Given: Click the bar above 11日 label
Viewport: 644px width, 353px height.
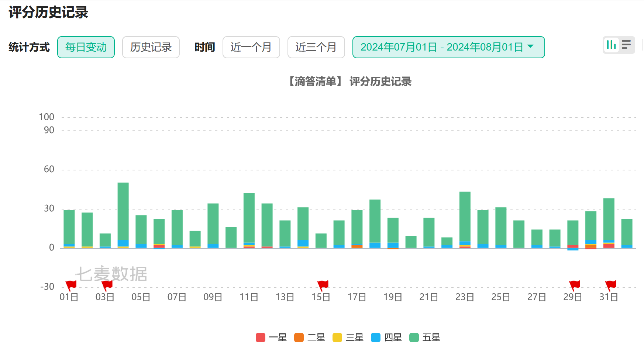Looking at the screenshot, I should click(x=249, y=220).
